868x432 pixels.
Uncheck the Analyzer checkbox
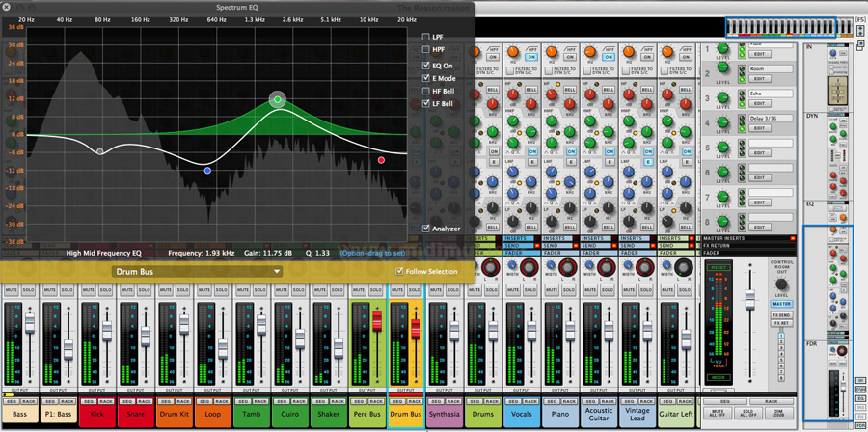pos(426,229)
